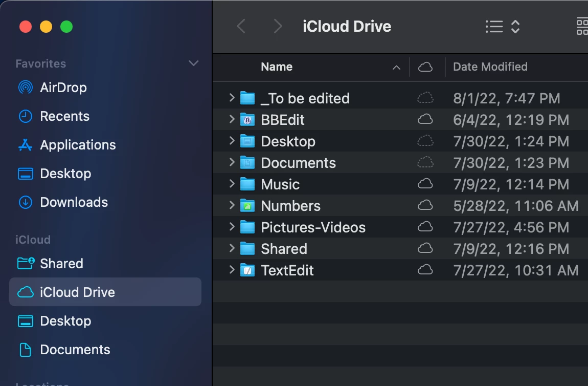Sort by the Name column header
Screen dimensions: 588x386
[x=277, y=67]
